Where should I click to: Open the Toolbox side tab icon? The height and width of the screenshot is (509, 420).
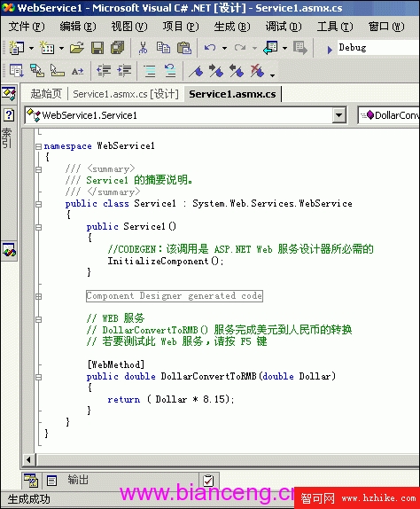pyautogui.click(x=9, y=250)
